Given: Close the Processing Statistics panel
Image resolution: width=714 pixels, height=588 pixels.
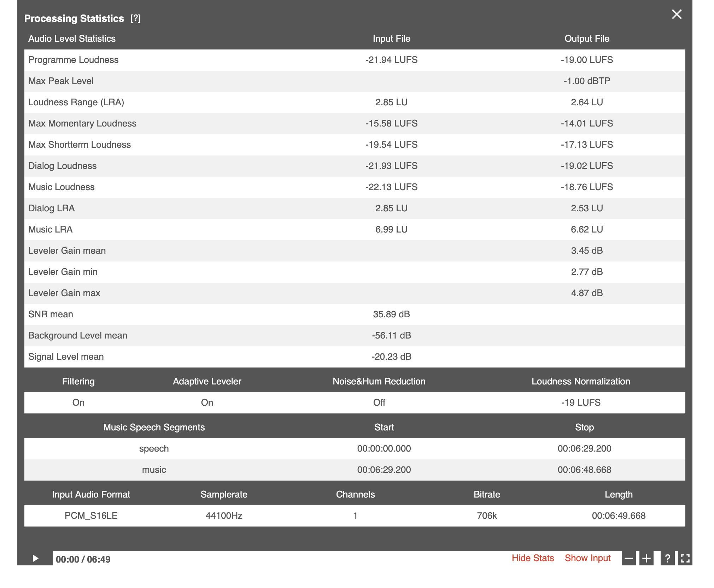Looking at the screenshot, I should pyautogui.click(x=677, y=14).
